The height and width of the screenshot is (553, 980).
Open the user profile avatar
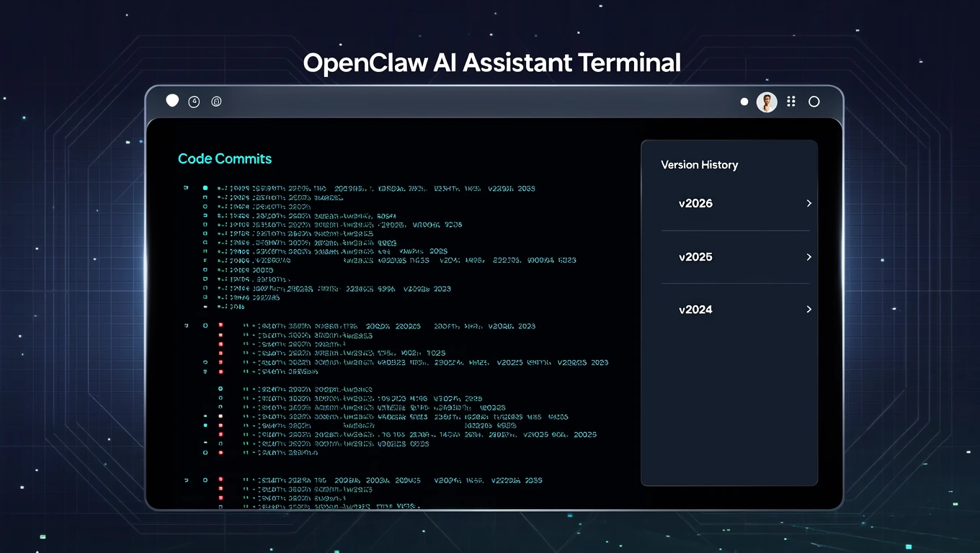click(x=767, y=102)
